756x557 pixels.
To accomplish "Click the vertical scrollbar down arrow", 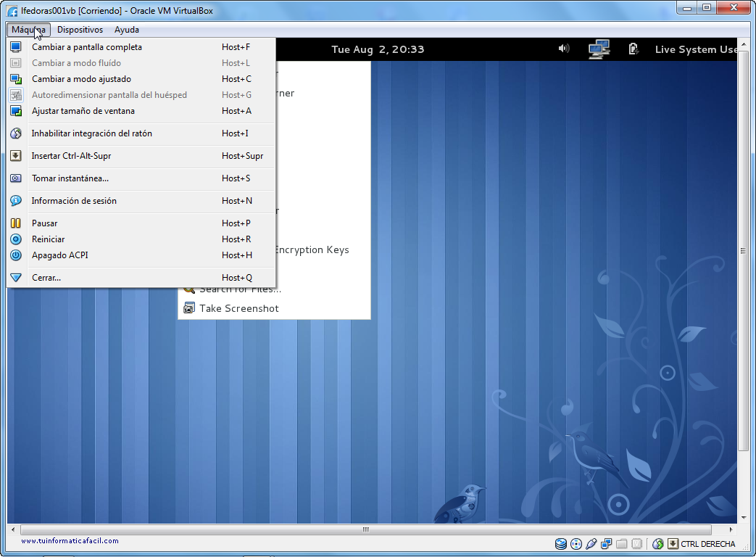I will (x=743, y=518).
